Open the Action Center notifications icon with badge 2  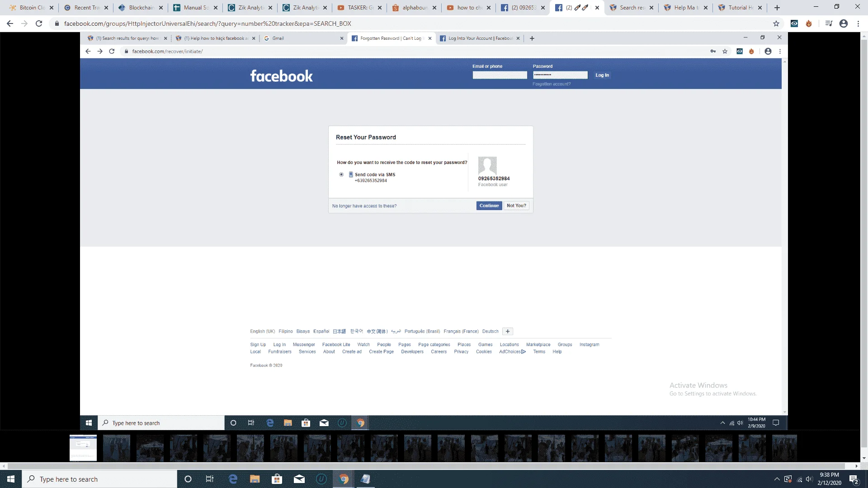click(854, 479)
